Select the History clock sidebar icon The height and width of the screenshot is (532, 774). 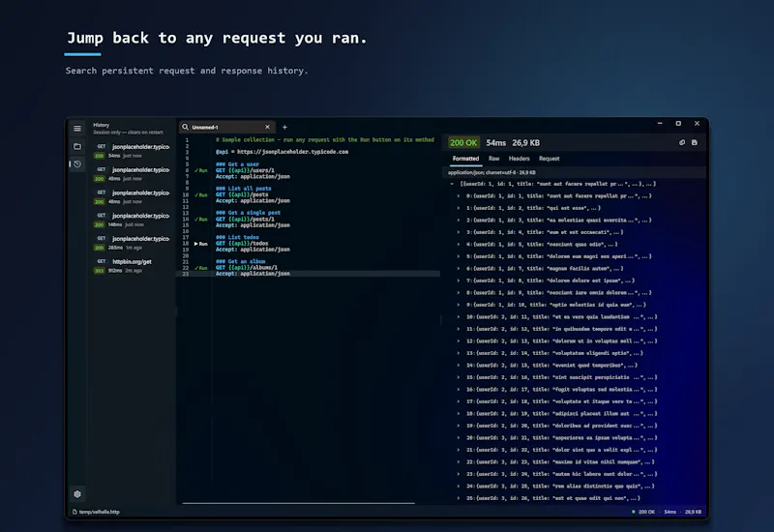[x=77, y=163]
